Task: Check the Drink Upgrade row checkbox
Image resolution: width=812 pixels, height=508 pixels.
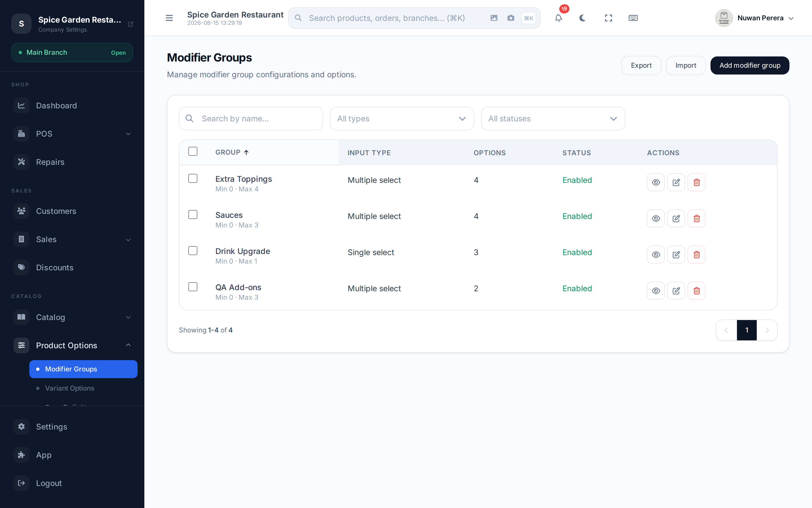Action: (193, 251)
